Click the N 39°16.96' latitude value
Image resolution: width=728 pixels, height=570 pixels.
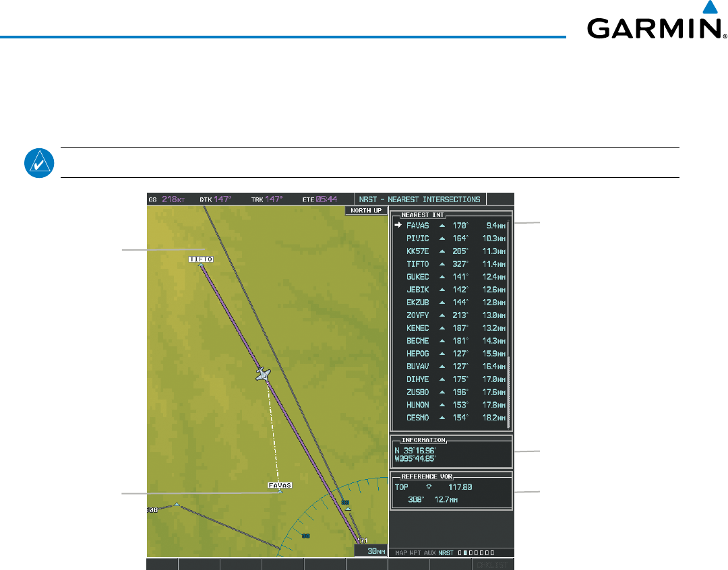(415, 451)
